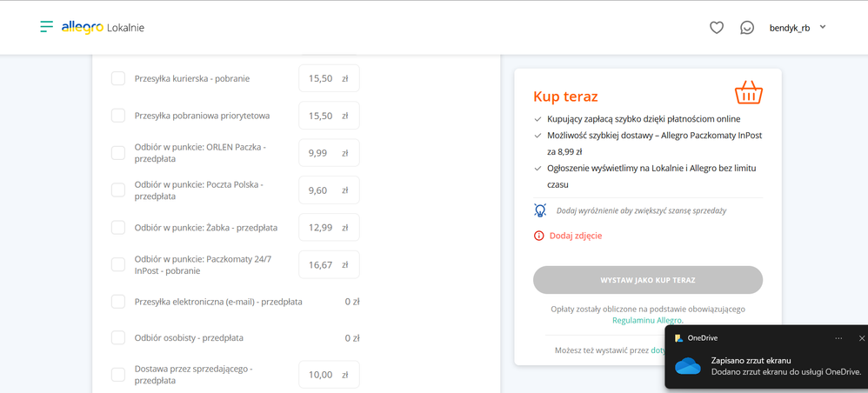Image resolution: width=868 pixels, height=393 pixels.
Task: Click Ogłoszenie wyświetlimy na Lokalnie text
Action: [x=651, y=176]
